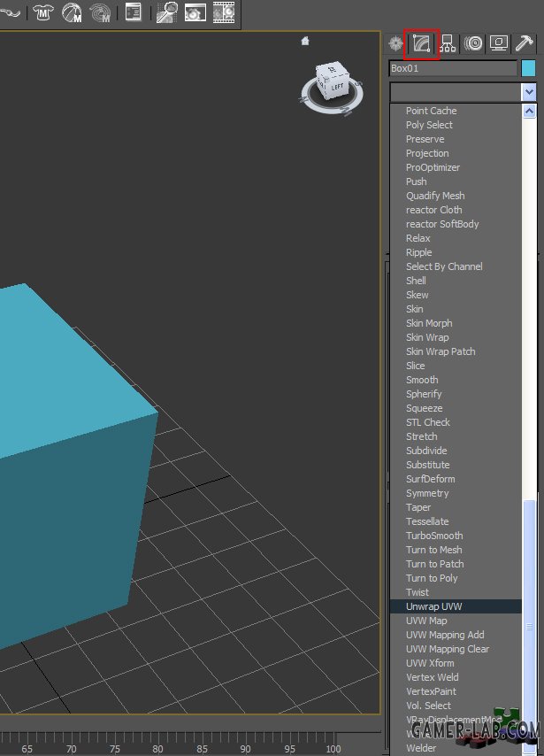
Task: Switch to the Modify panel tab
Action: click(x=422, y=43)
